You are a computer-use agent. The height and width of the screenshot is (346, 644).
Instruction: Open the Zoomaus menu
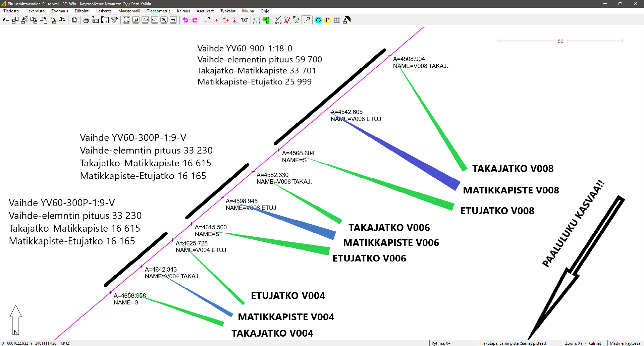[x=59, y=11]
